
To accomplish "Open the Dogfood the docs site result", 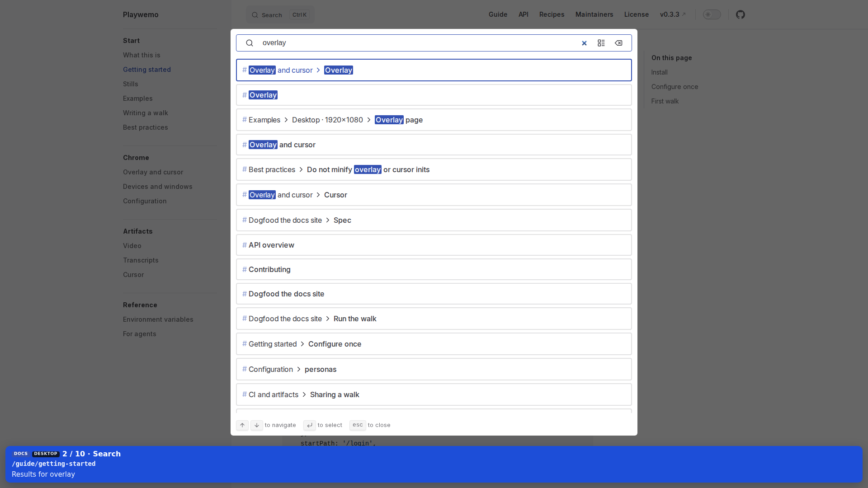I will (x=434, y=294).
